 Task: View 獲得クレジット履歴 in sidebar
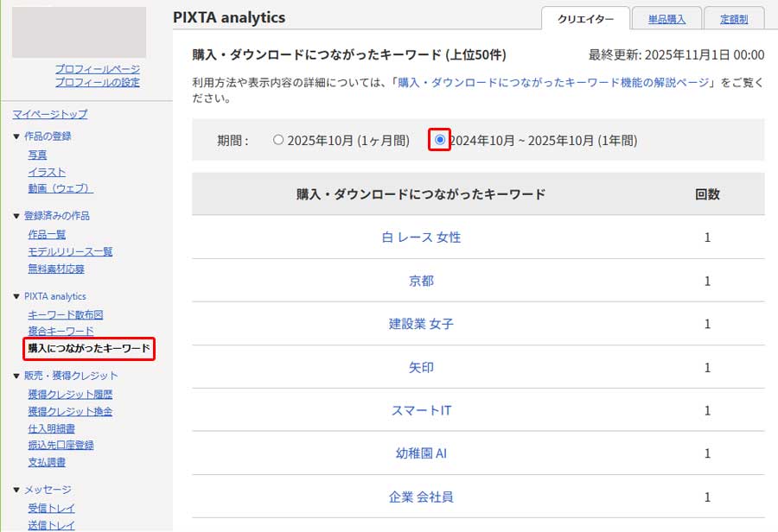[x=70, y=395]
